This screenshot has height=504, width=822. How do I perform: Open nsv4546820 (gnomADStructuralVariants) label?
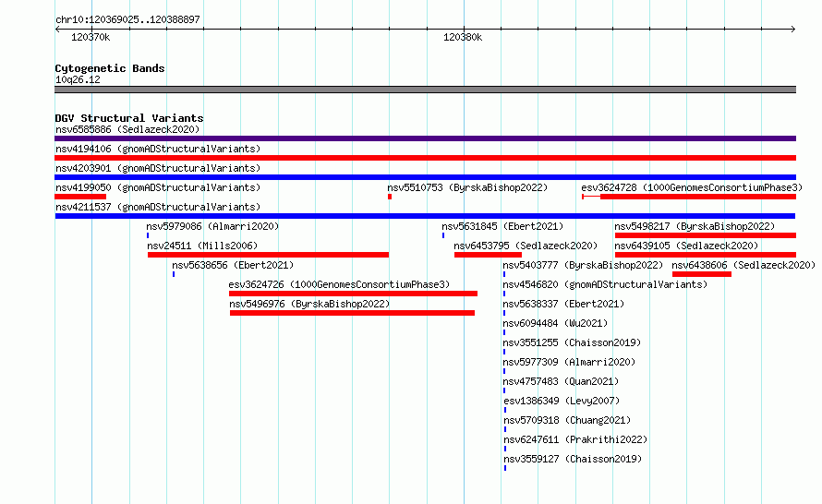point(605,284)
